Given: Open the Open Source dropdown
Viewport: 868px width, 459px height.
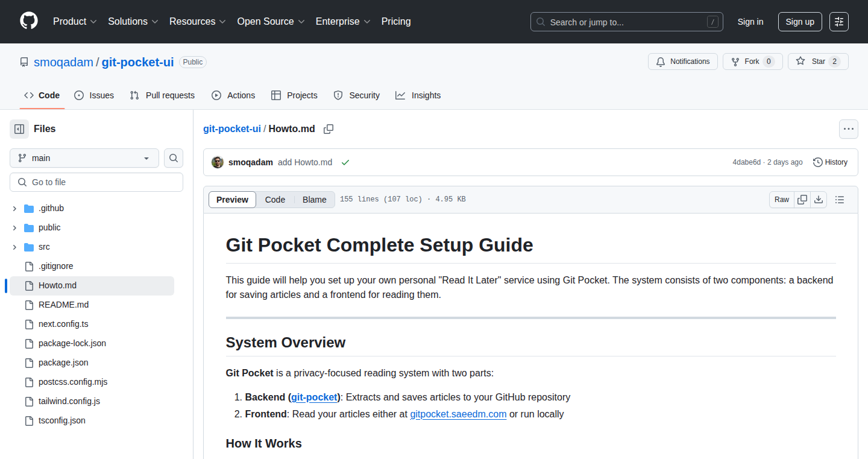Looking at the screenshot, I should point(271,21).
